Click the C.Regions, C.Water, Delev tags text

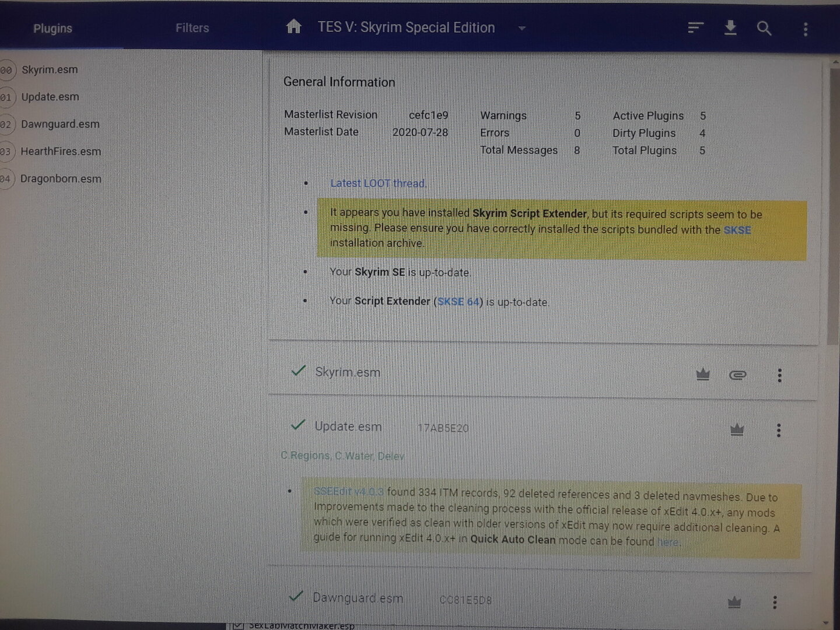coord(342,456)
